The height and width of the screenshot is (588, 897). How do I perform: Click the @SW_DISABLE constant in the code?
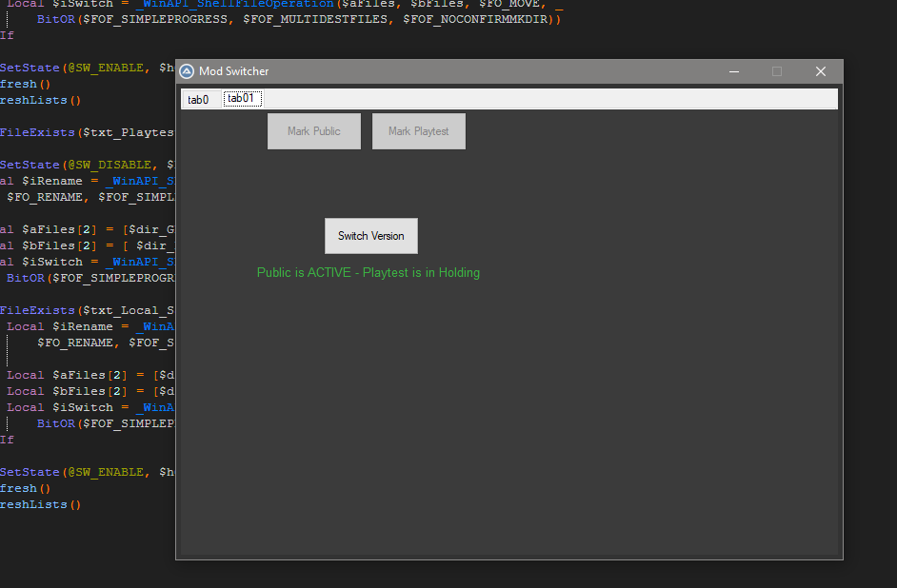pyautogui.click(x=110, y=165)
